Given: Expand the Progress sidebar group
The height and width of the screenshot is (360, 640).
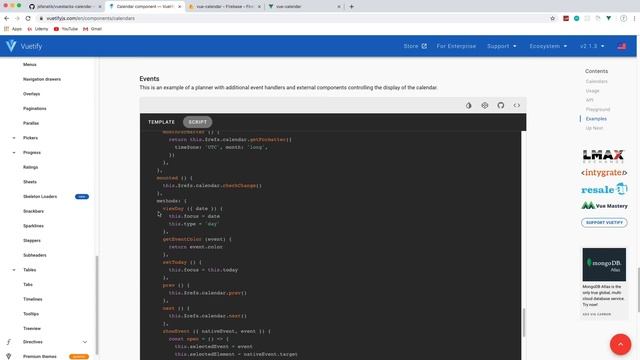Looking at the screenshot, I should coord(14,153).
